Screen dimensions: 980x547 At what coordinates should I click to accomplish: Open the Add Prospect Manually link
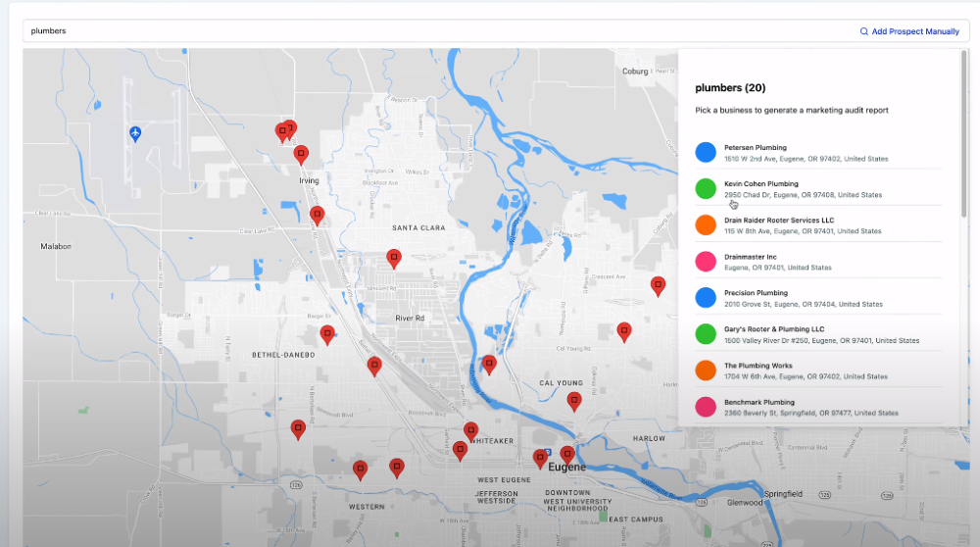coord(915,31)
